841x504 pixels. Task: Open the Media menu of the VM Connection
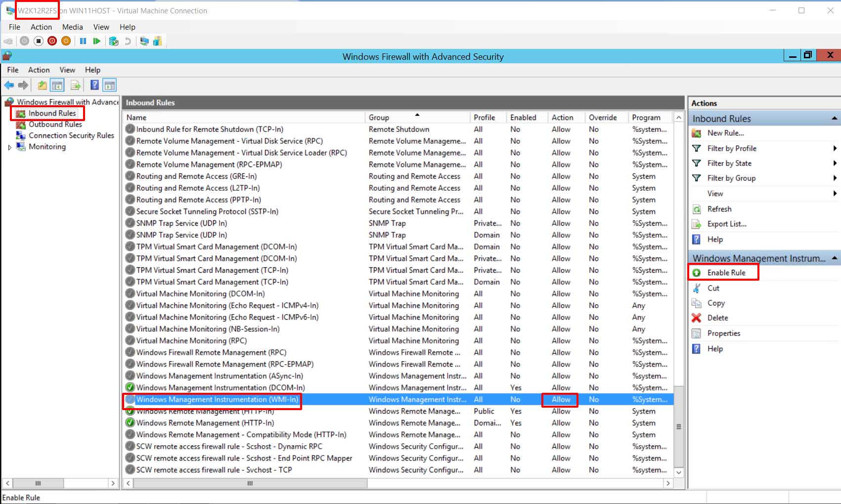(x=72, y=27)
